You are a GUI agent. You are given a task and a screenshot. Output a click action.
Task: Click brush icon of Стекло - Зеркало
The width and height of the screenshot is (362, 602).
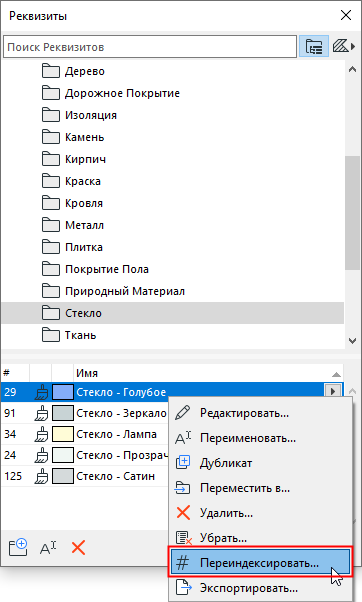tap(41, 413)
